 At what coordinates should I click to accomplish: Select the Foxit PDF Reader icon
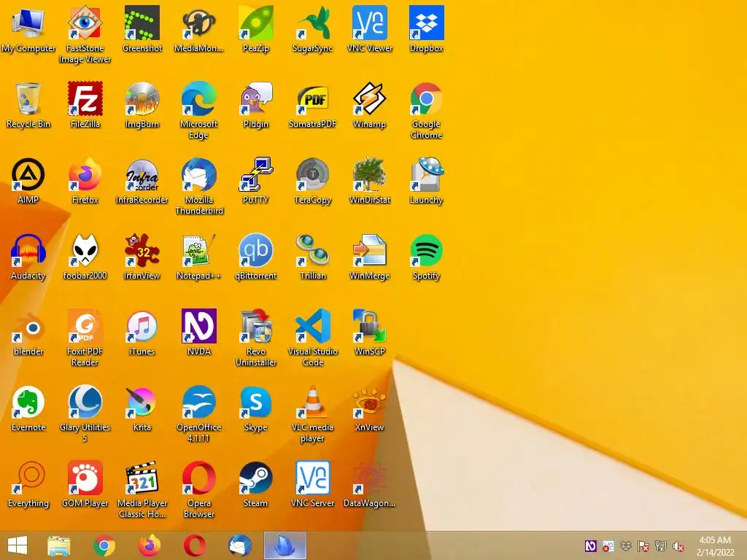click(x=85, y=326)
